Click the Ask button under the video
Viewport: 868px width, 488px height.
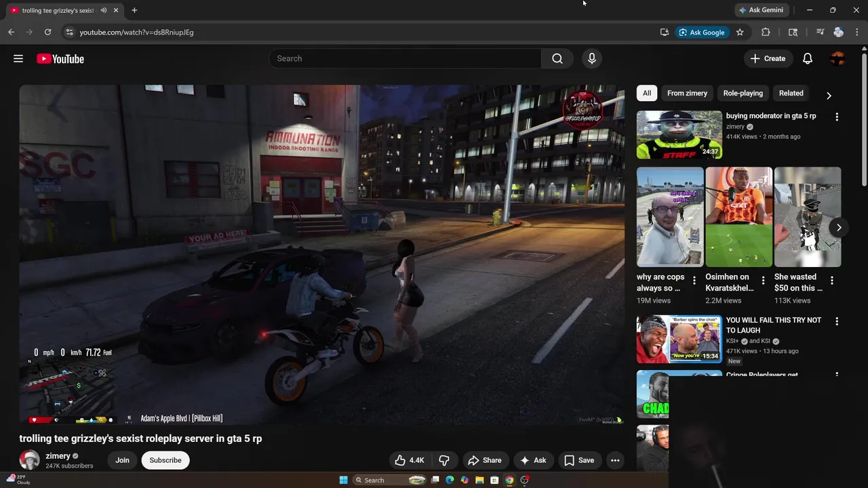pos(533,460)
